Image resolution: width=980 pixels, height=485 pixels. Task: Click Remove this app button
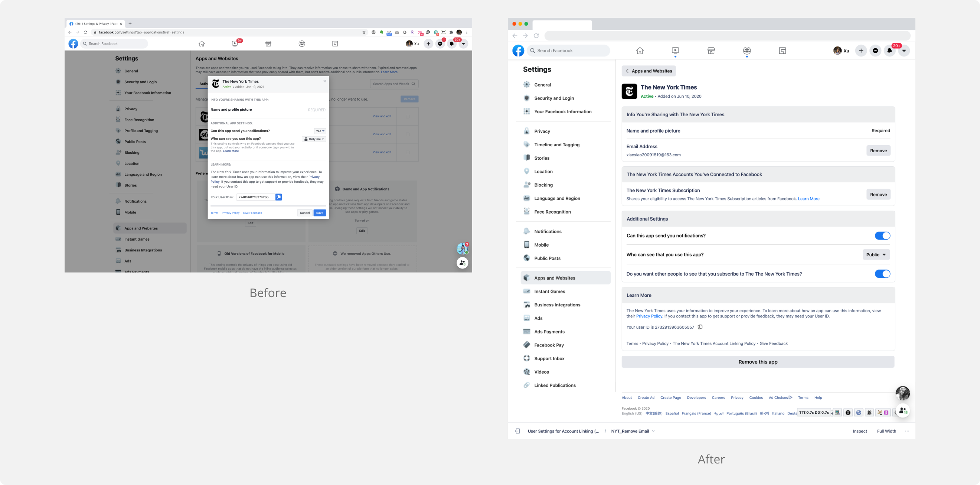click(757, 362)
